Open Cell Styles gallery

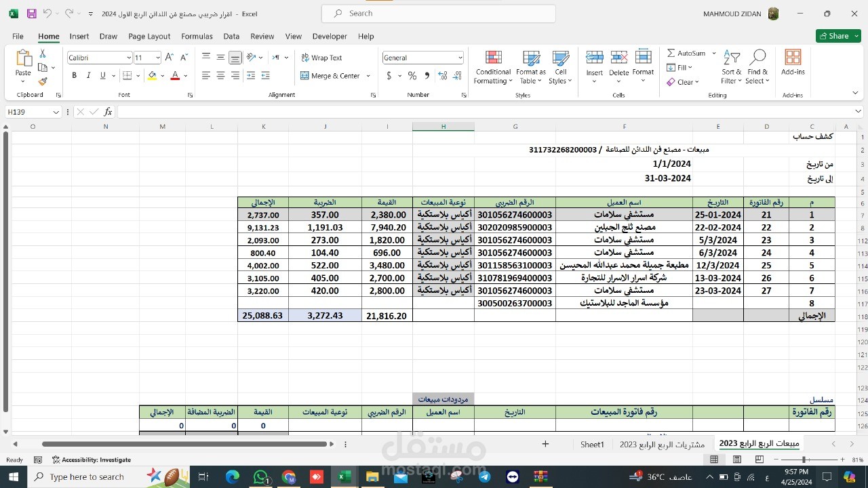tap(561, 67)
